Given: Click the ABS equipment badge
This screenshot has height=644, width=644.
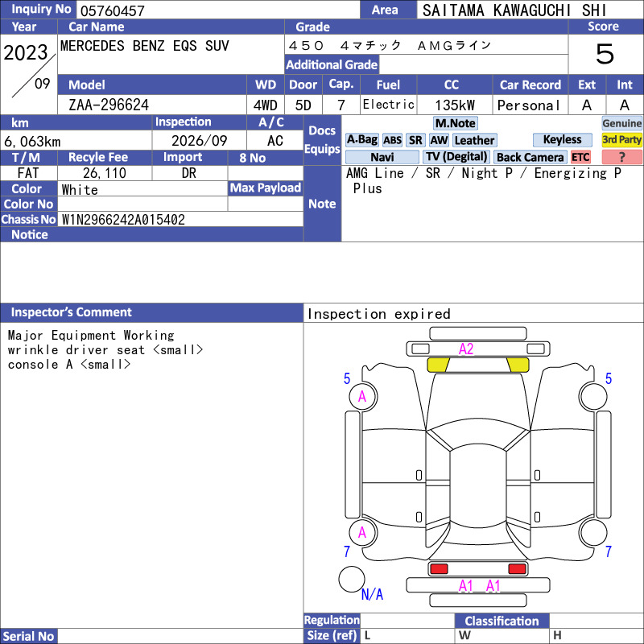Looking at the screenshot, I should 392,140.
